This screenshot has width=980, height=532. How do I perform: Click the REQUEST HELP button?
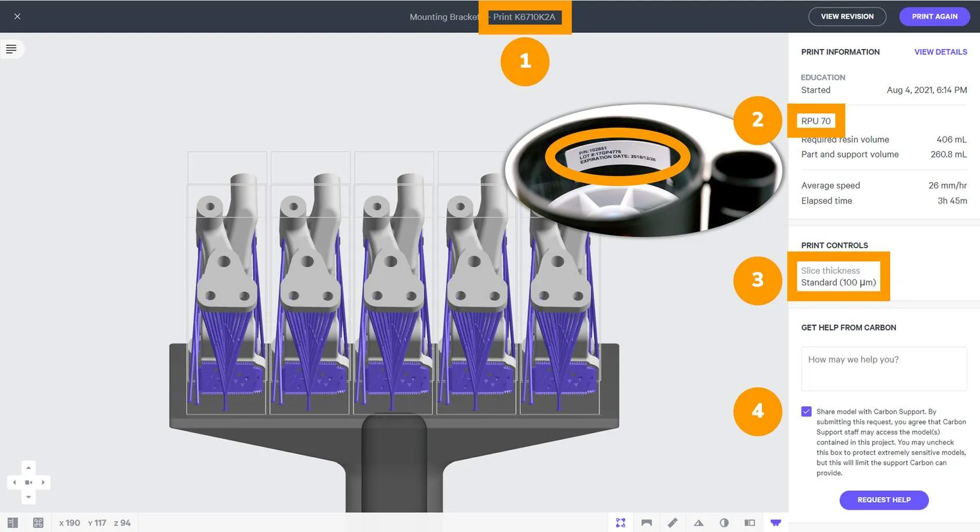coord(884,500)
